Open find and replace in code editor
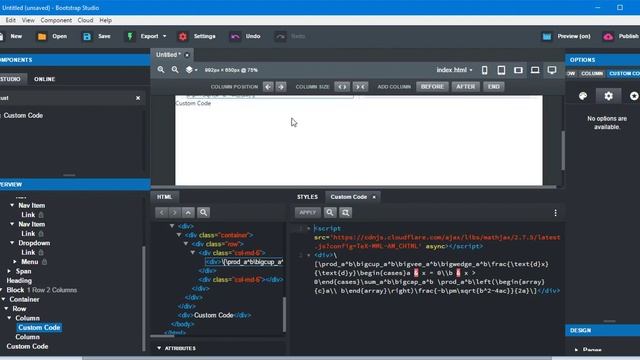The width and height of the screenshot is (640, 360). (x=346, y=212)
